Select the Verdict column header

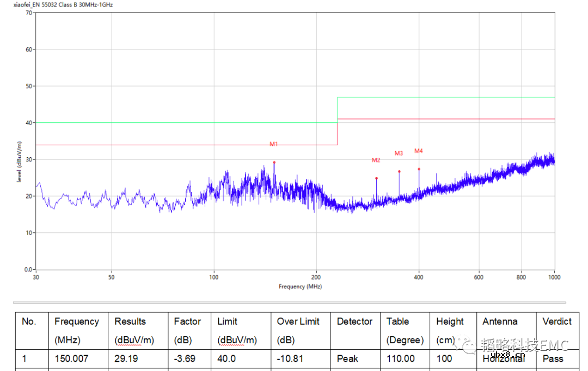[x=556, y=321]
